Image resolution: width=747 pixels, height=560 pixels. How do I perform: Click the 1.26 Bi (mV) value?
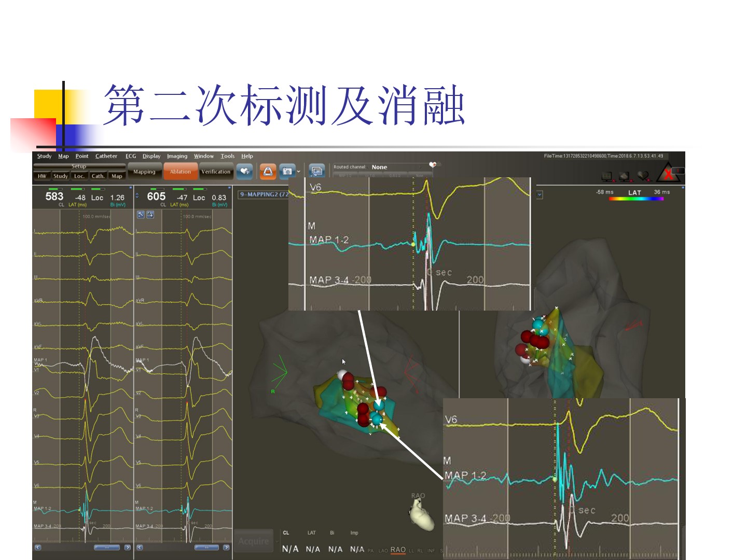point(117,198)
